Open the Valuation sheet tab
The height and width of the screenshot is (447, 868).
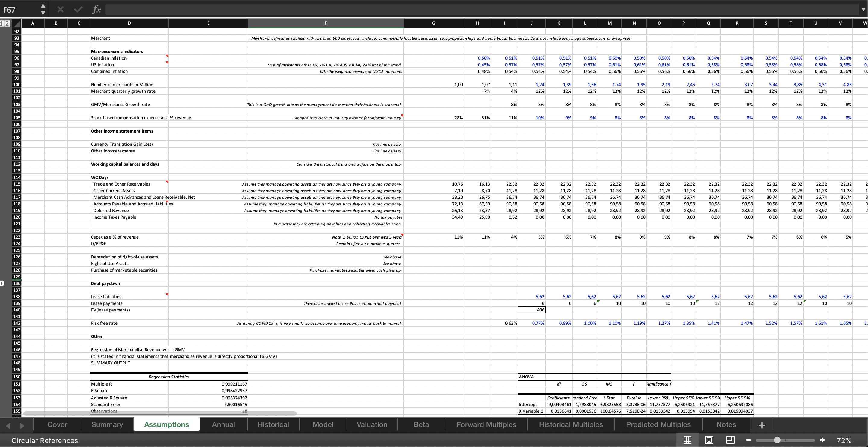372,424
